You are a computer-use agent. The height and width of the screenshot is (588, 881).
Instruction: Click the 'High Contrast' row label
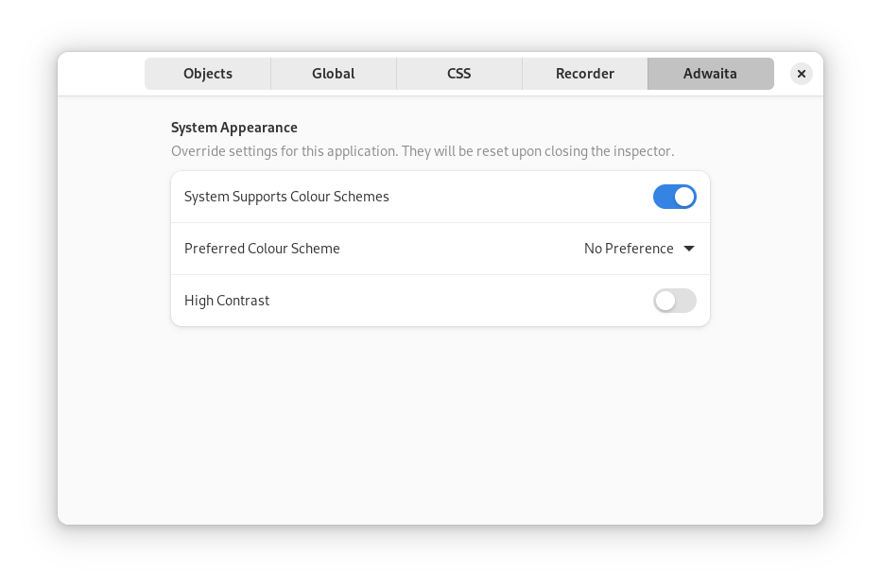coord(227,301)
